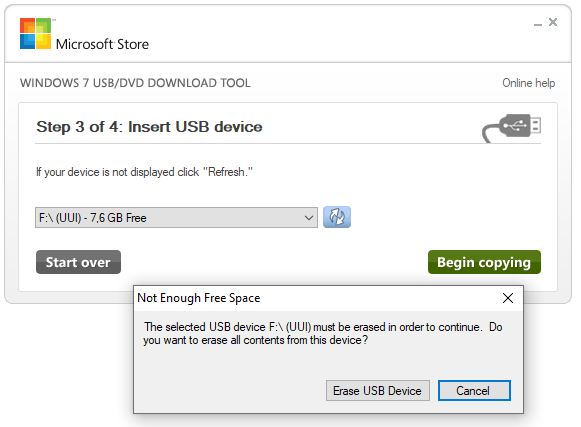
Task: Click the 7,6 GB Free text in selector
Action: 118,218
